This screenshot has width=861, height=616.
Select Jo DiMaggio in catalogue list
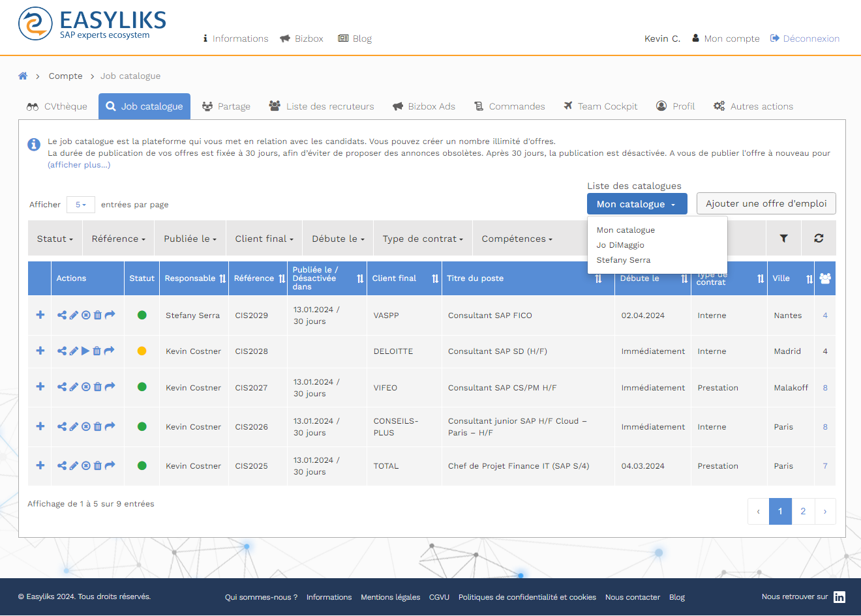620,245
